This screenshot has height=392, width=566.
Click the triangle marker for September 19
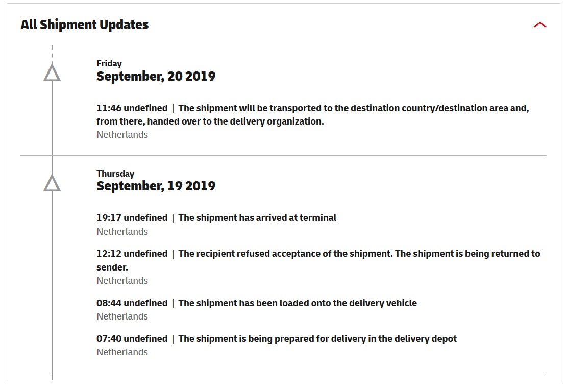pyautogui.click(x=52, y=183)
